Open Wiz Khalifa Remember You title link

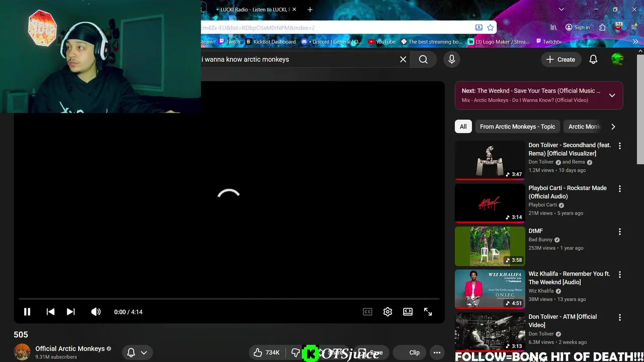click(x=569, y=278)
